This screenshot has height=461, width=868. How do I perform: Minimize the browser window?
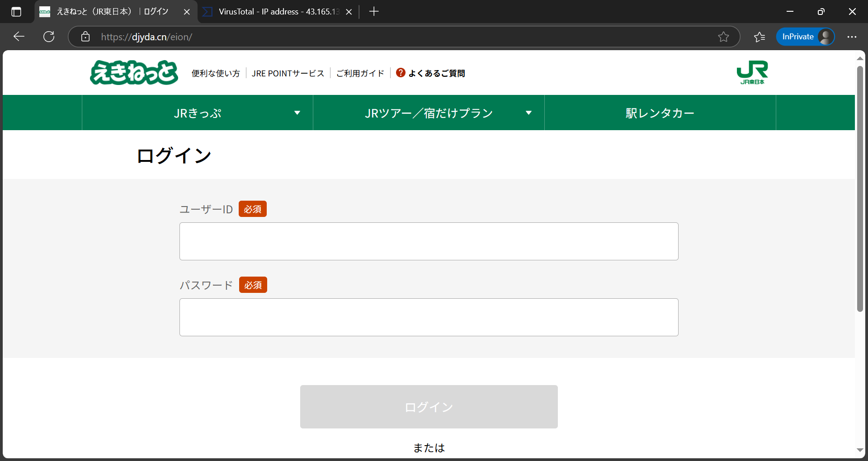790,12
